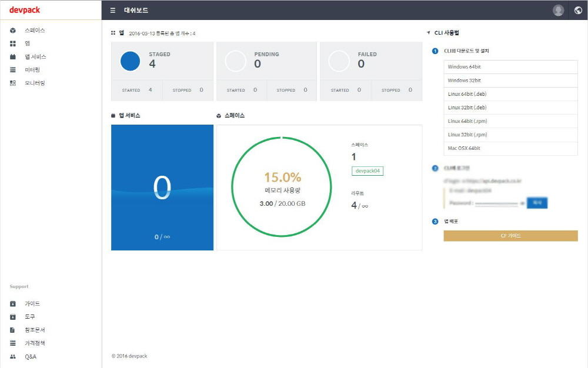Open the 미터링 sidebar item

pos(32,70)
